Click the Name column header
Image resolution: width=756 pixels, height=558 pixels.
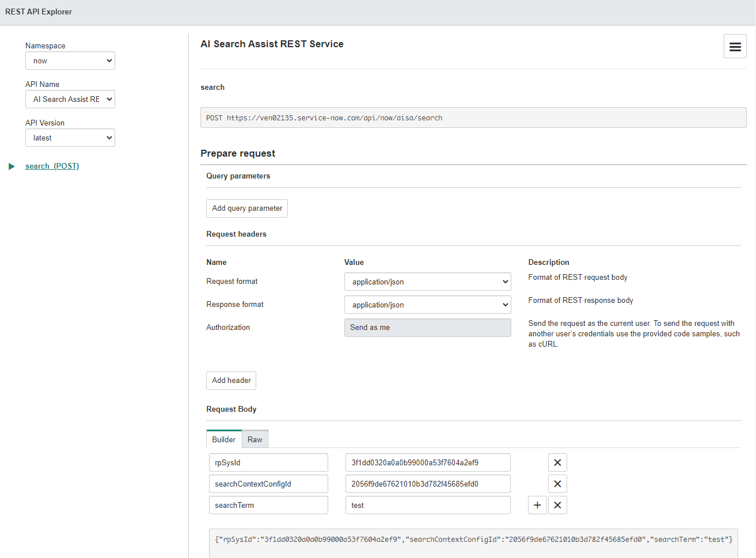coord(216,263)
